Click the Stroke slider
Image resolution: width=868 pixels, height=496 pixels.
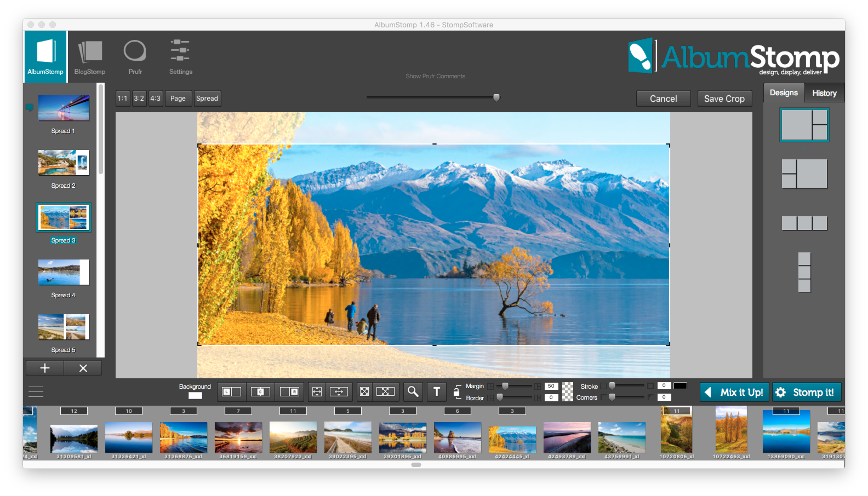pyautogui.click(x=627, y=386)
